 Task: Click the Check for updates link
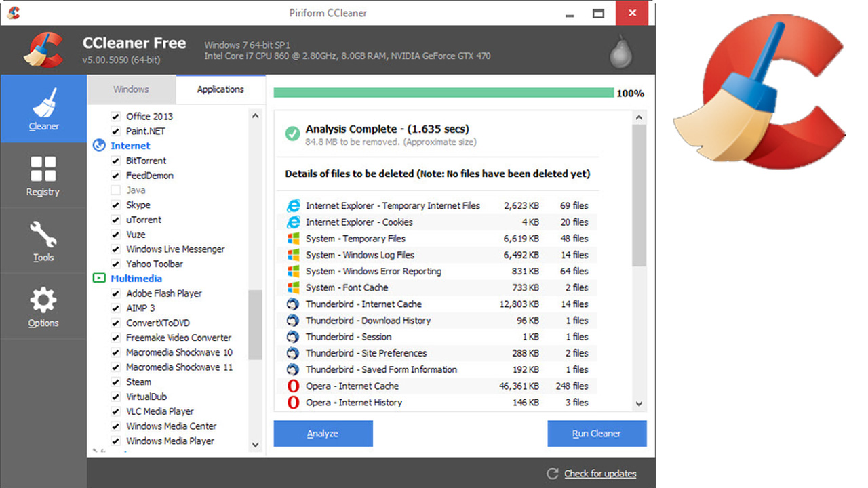600,474
